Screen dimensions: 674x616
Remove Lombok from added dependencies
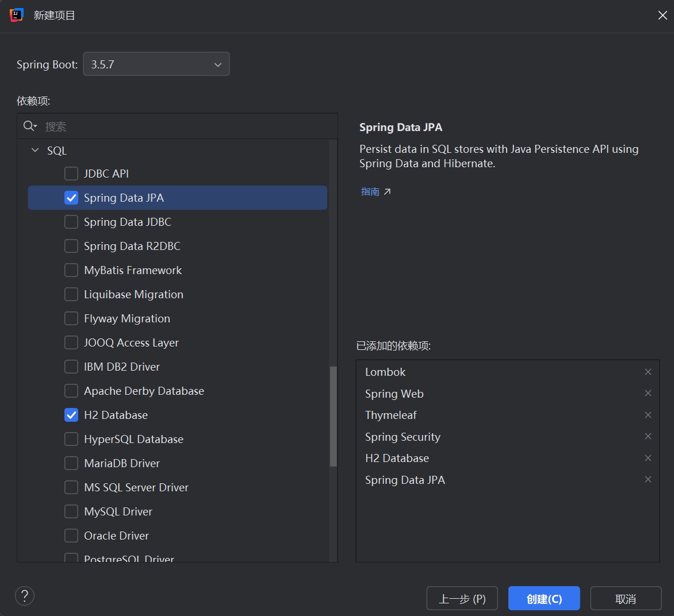click(x=648, y=371)
